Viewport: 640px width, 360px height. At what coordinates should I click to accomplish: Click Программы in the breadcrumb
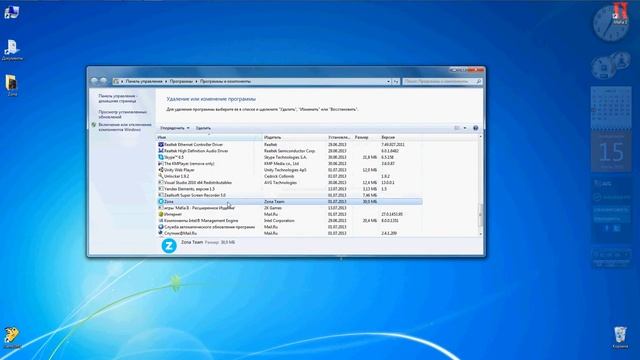(x=181, y=82)
